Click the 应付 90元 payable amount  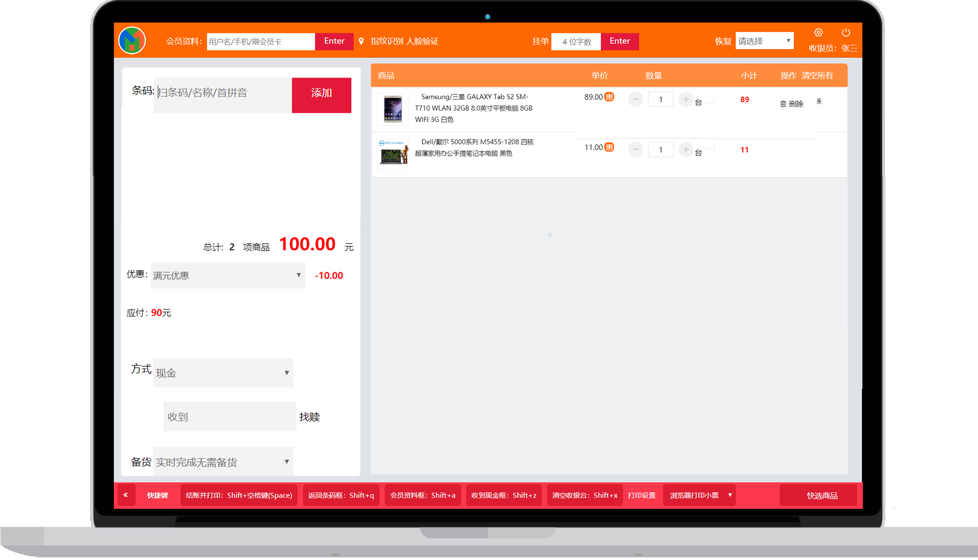tap(149, 313)
